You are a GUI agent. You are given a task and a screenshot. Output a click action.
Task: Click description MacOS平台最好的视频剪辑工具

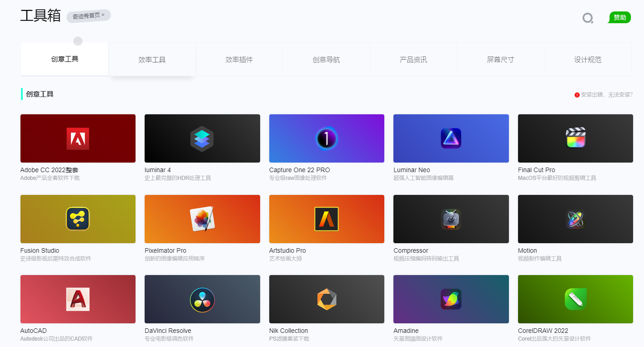[x=557, y=178]
